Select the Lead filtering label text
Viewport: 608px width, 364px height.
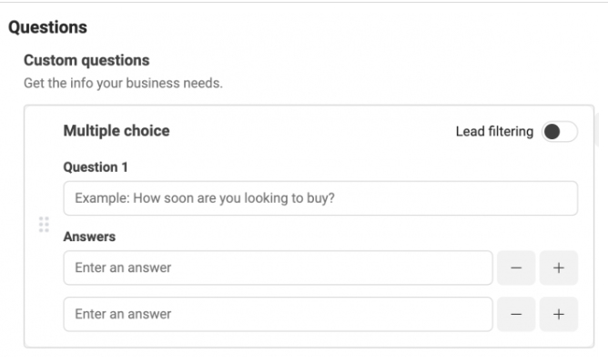(x=494, y=131)
